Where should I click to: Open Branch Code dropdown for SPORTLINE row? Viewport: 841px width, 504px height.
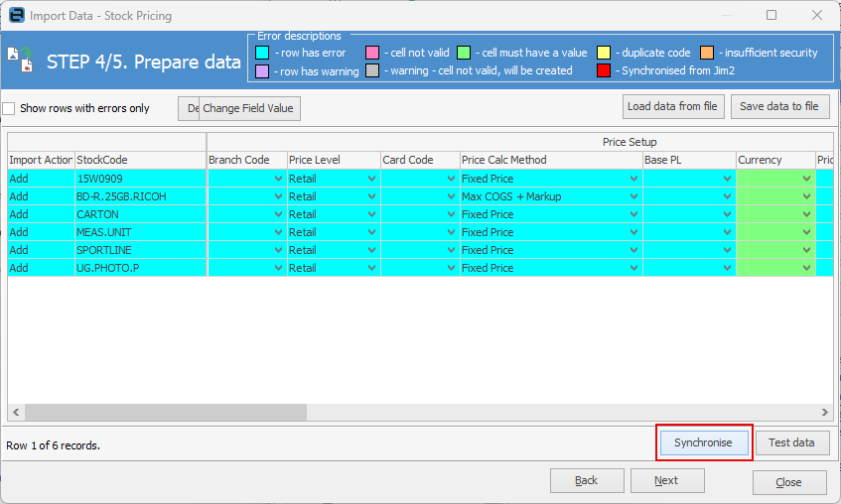[279, 250]
